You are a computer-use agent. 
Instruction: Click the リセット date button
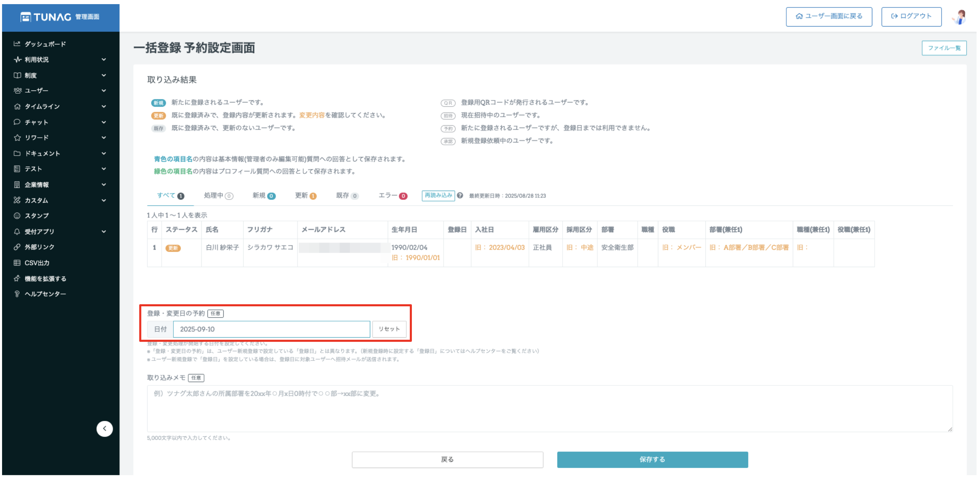point(389,329)
